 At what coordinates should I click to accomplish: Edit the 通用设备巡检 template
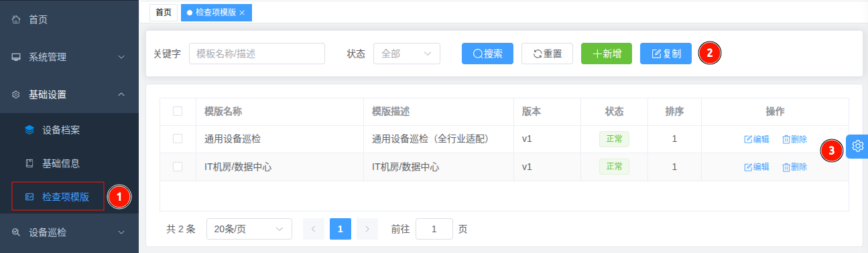pos(757,139)
